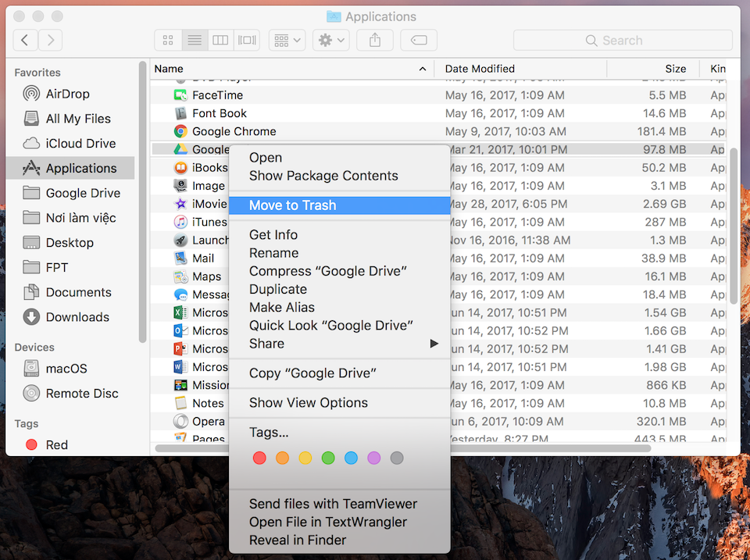
Task: Select Desktop in the sidebar
Action: (x=70, y=243)
